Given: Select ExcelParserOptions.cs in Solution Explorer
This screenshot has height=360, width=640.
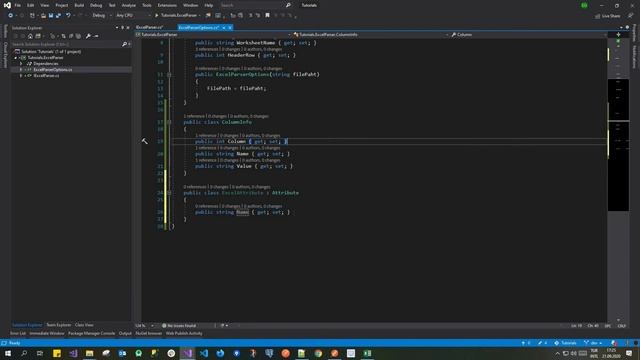Looking at the screenshot, I should 53,70.
